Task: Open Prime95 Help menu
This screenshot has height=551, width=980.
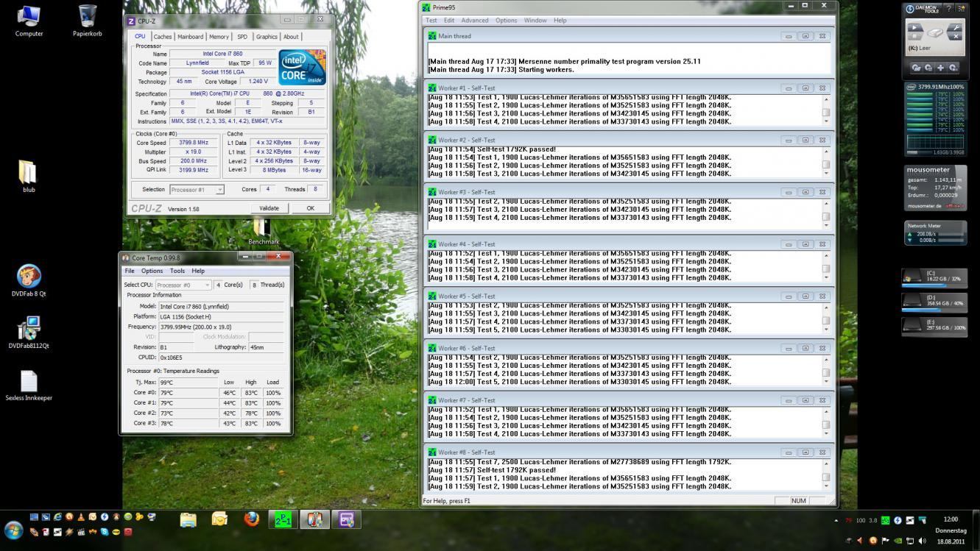Action: 560,20
